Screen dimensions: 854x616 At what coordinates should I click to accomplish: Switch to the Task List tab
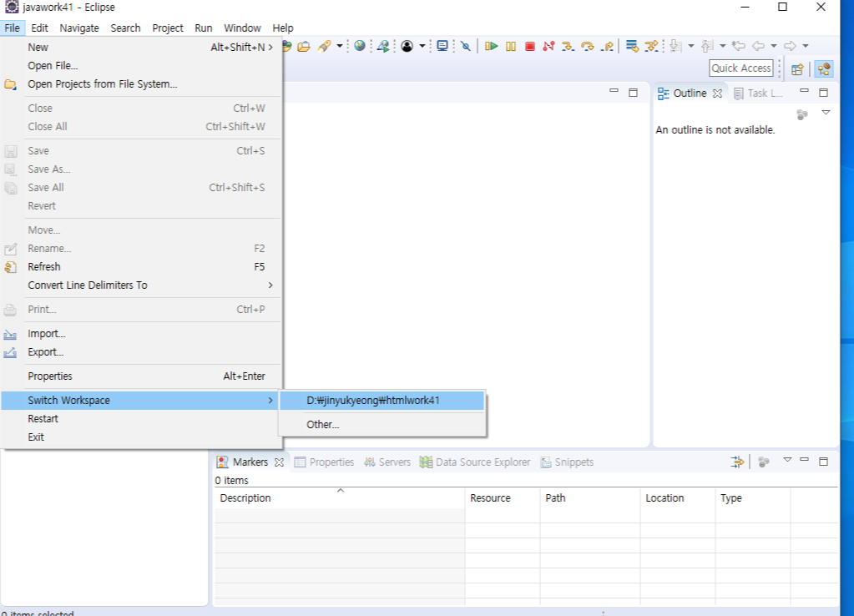click(758, 93)
